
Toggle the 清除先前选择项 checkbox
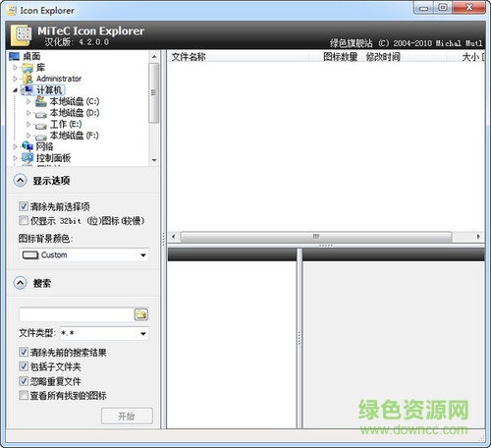24,206
